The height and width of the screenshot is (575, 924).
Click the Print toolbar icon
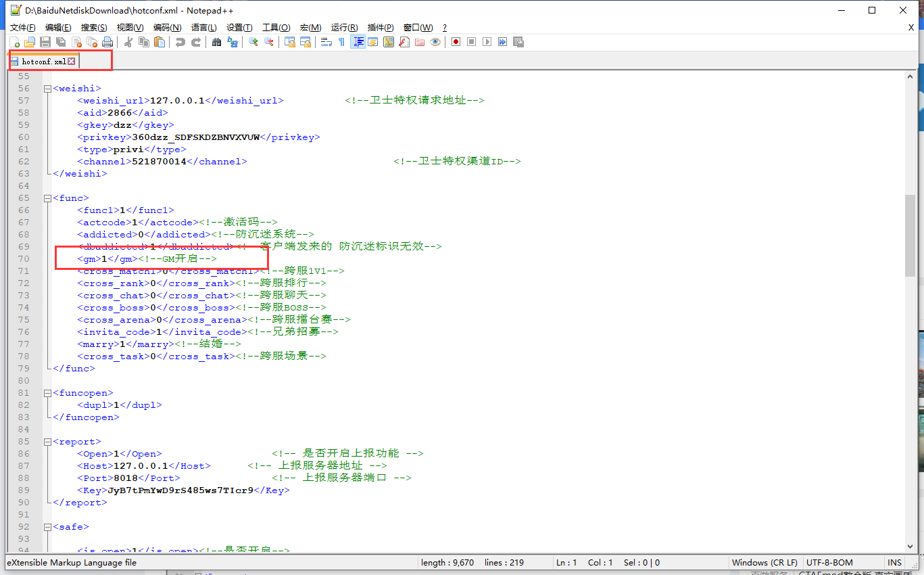click(107, 42)
